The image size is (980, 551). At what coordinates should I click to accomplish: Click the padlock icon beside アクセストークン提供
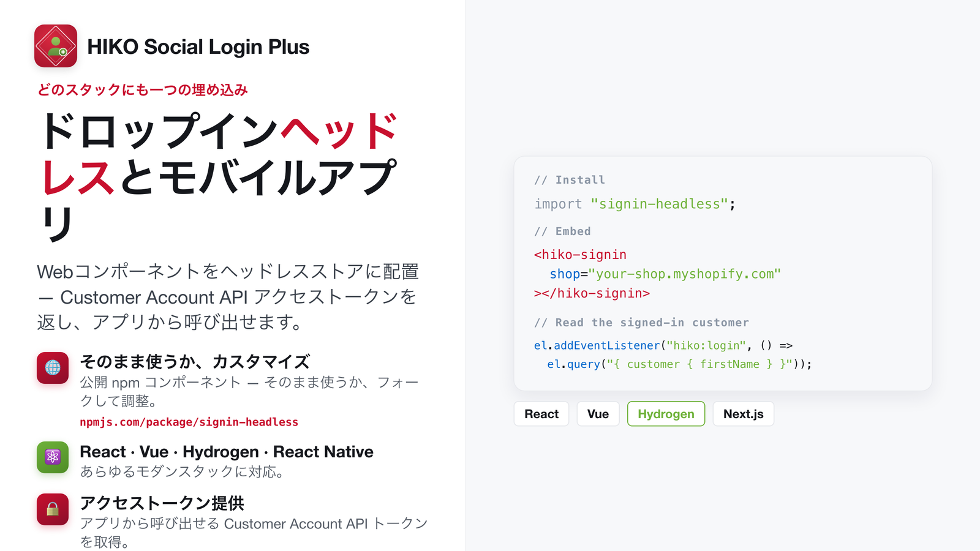pyautogui.click(x=53, y=509)
